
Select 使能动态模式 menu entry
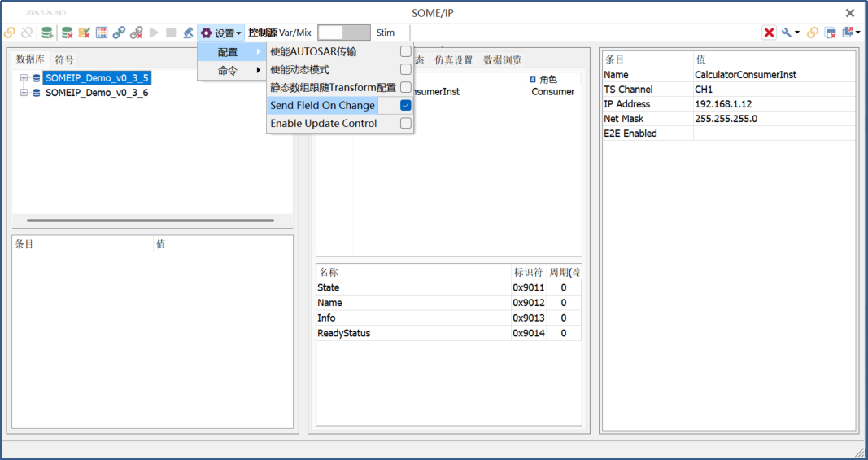(x=299, y=70)
